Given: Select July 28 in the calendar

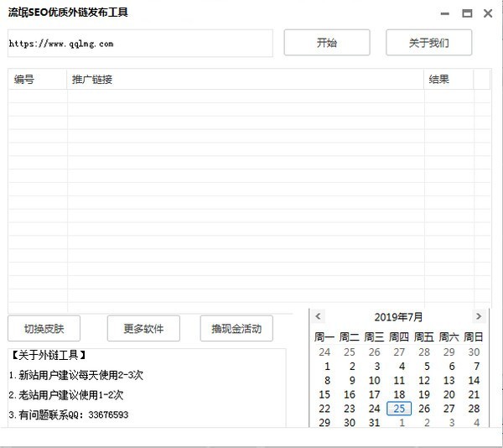Looking at the screenshot, I should point(474,409).
